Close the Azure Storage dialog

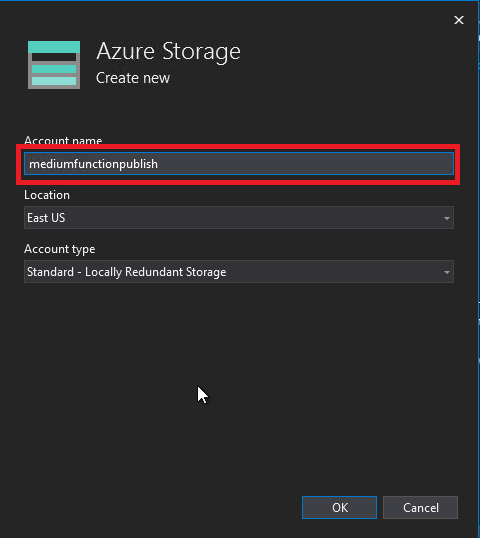[459, 20]
